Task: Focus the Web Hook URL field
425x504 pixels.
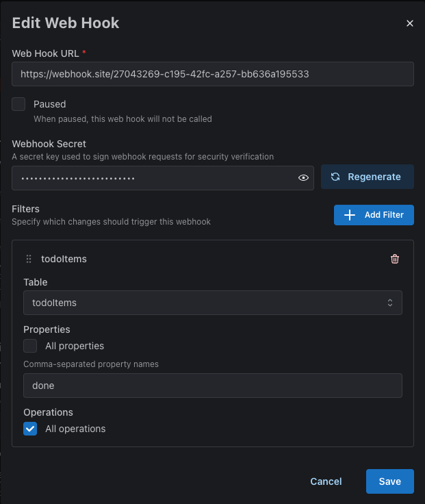Action: point(212,74)
